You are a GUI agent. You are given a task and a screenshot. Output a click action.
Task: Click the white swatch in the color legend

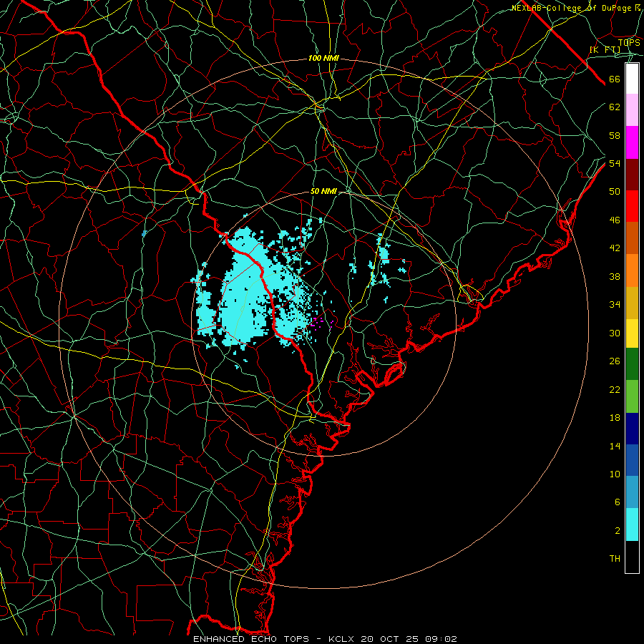(632, 79)
